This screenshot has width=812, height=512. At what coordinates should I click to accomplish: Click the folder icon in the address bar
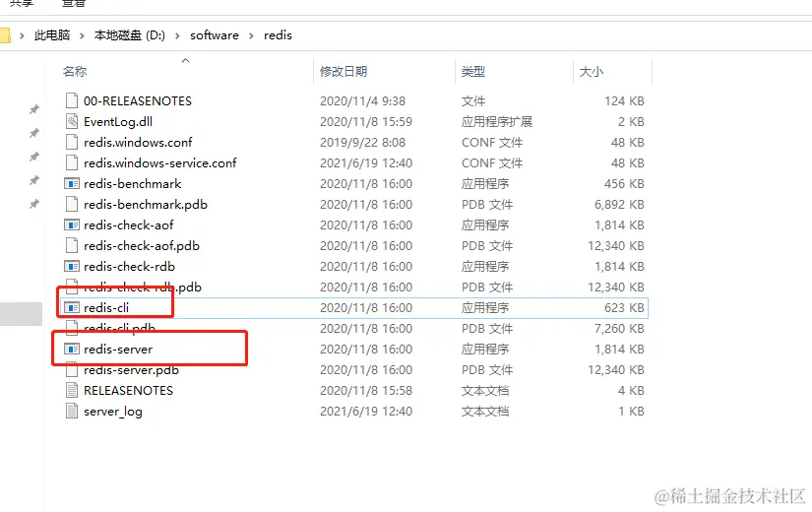[x=5, y=35]
